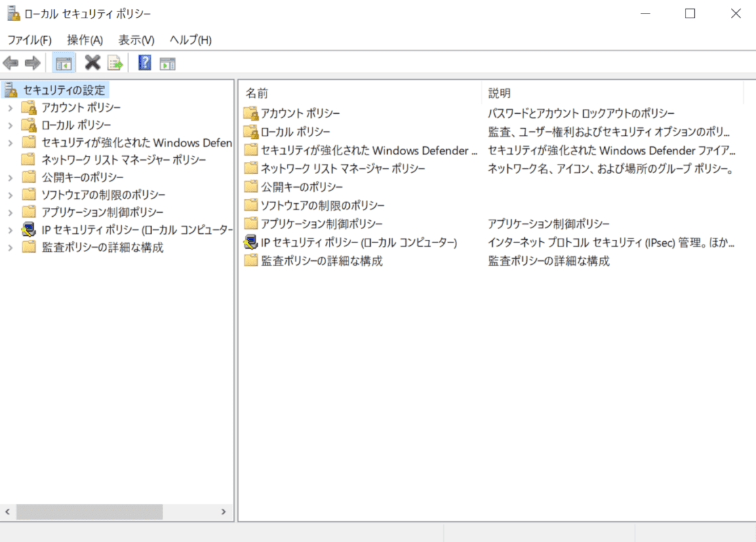
Task: Click the tree pane scroll right arrow
Action: pyautogui.click(x=223, y=512)
